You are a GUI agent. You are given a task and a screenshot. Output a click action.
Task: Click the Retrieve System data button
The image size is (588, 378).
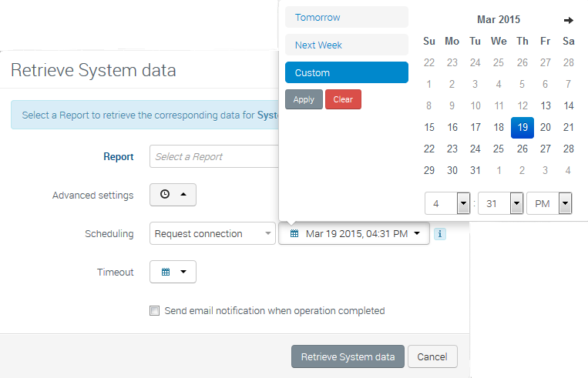348,356
